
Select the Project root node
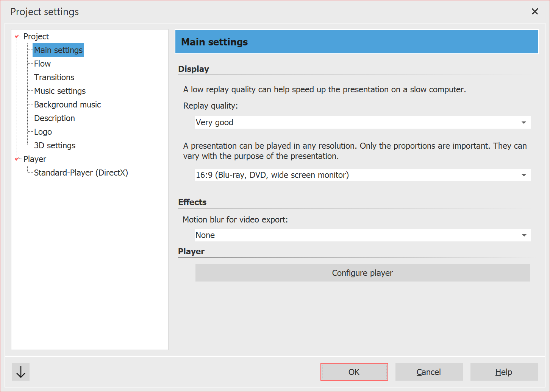point(36,36)
